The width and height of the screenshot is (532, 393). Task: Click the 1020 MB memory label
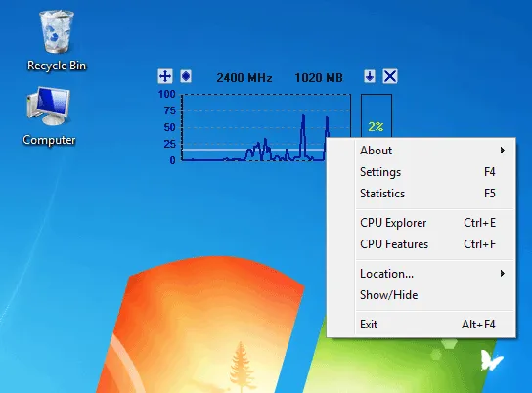(319, 78)
